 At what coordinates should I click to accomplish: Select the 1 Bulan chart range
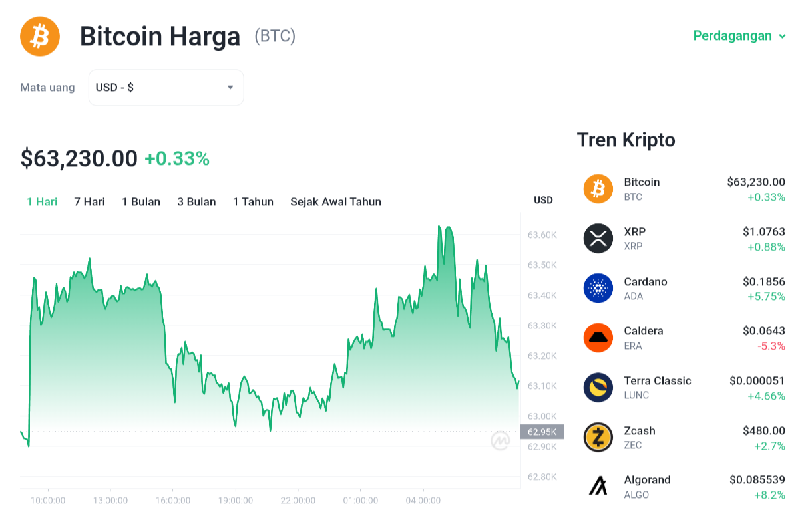click(x=141, y=202)
